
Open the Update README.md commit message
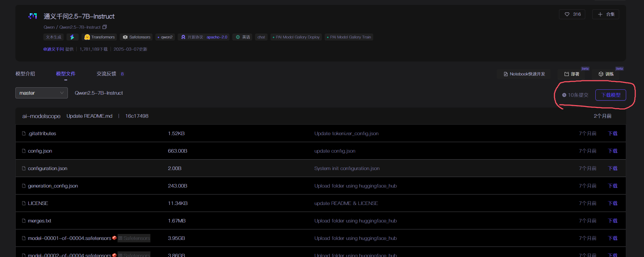[90, 116]
